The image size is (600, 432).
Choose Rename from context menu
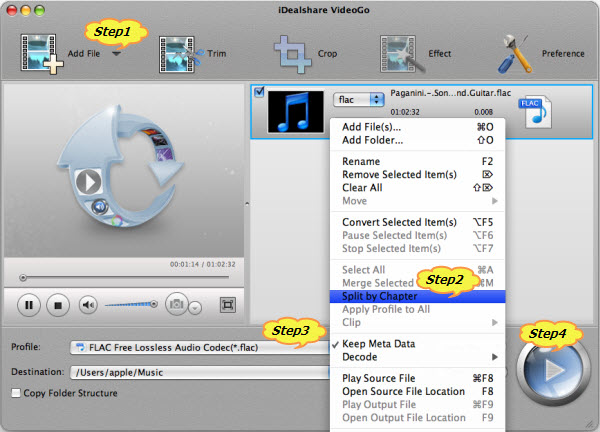click(417, 161)
